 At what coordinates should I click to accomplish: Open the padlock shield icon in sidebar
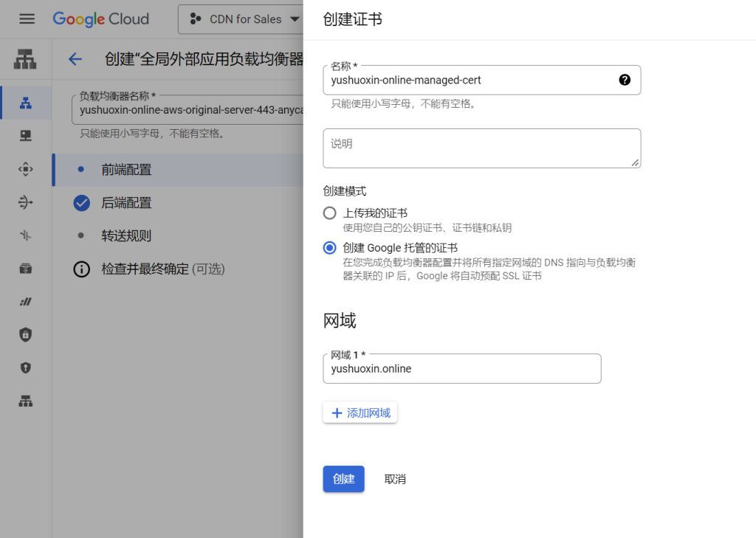click(x=26, y=334)
